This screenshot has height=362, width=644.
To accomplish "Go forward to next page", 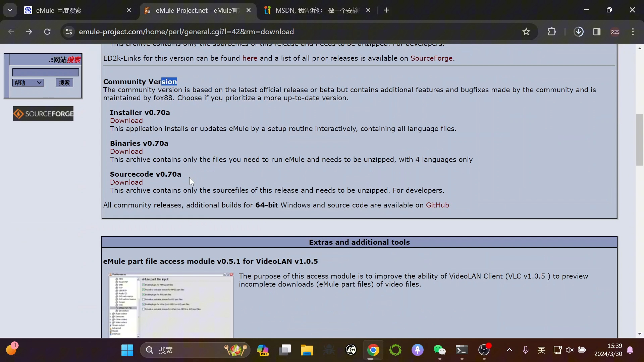I will coord(29,32).
